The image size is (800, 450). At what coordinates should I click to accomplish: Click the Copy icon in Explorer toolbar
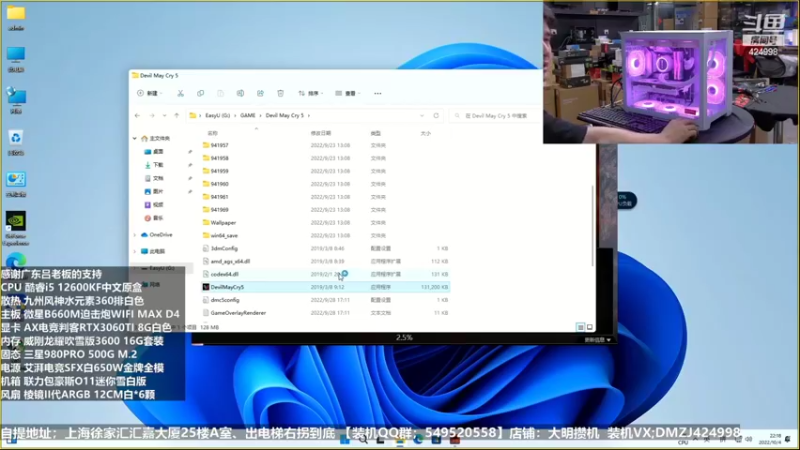[x=201, y=93]
